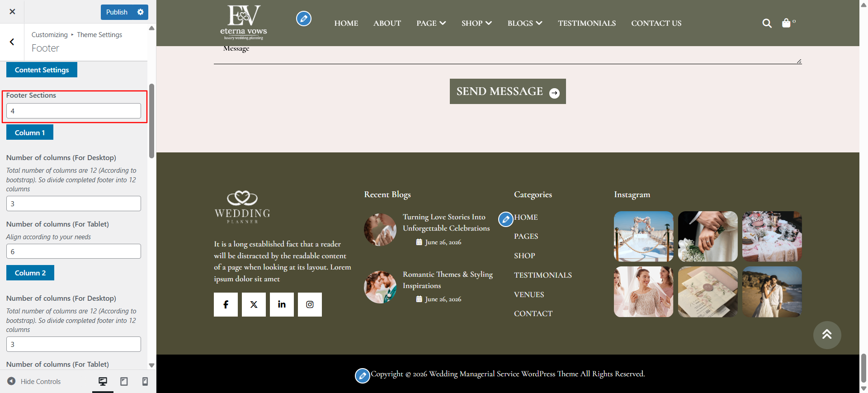The width and height of the screenshot is (868, 393).
Task: Click customizer panel scroll down arrow
Action: [152, 365]
